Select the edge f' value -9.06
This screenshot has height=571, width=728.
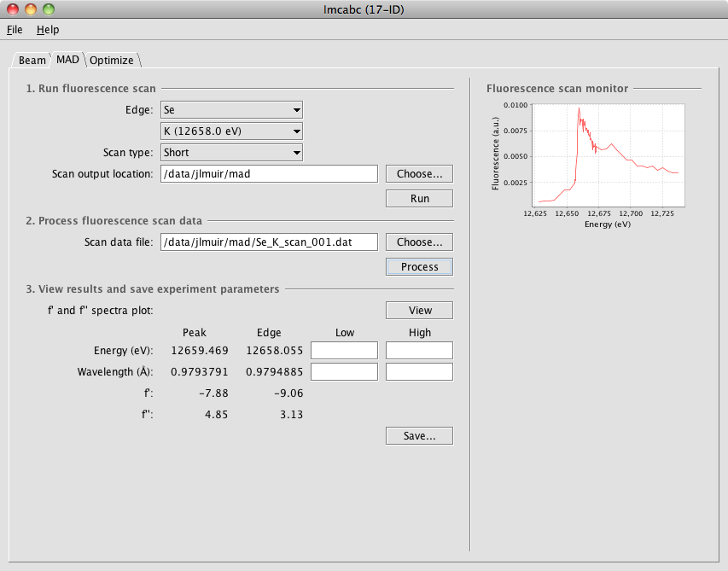pos(288,393)
